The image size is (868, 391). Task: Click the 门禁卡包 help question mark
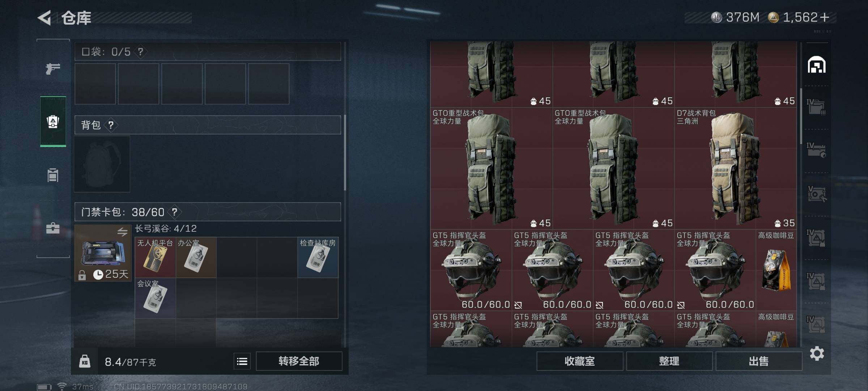(174, 212)
